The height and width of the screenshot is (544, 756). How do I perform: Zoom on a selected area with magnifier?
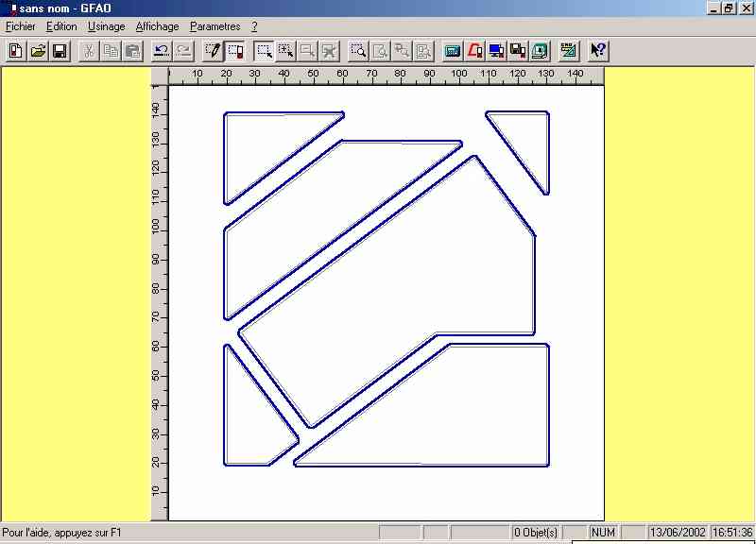[358, 51]
